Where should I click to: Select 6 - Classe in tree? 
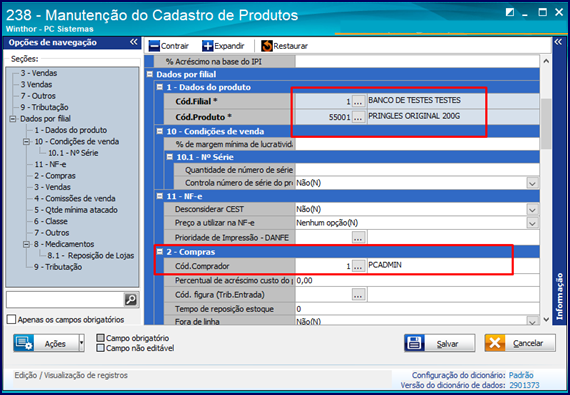51,221
